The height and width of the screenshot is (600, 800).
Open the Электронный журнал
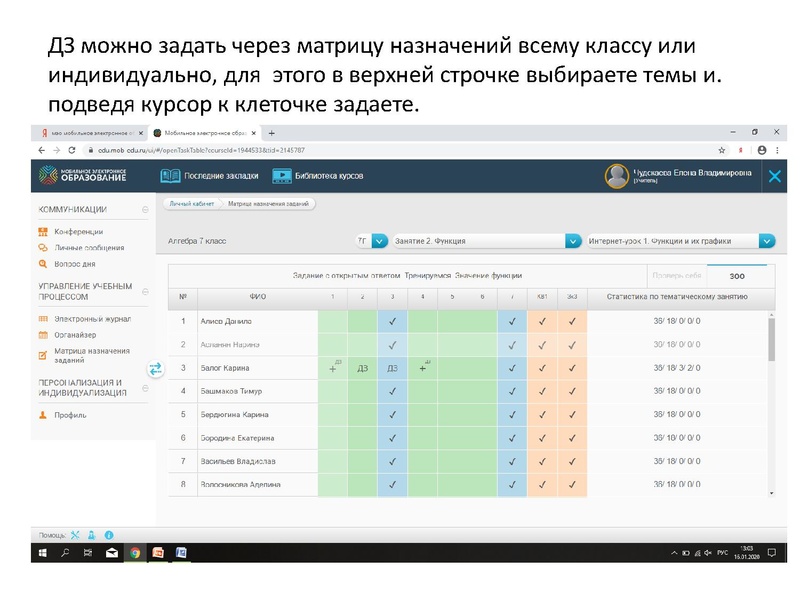tap(92, 318)
